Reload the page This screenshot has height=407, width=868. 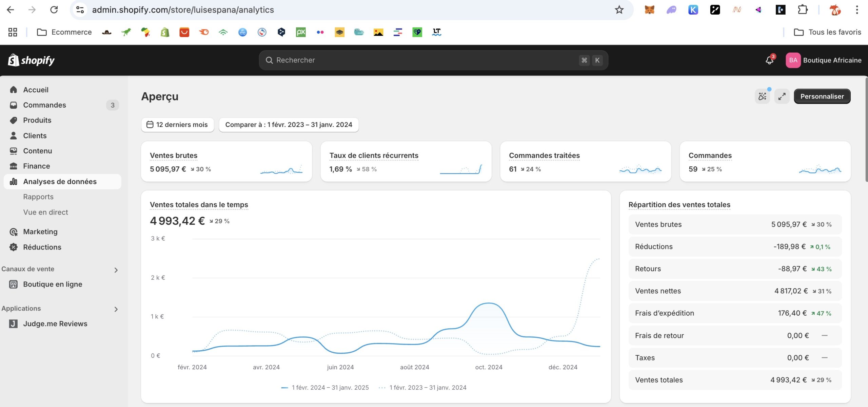(54, 10)
